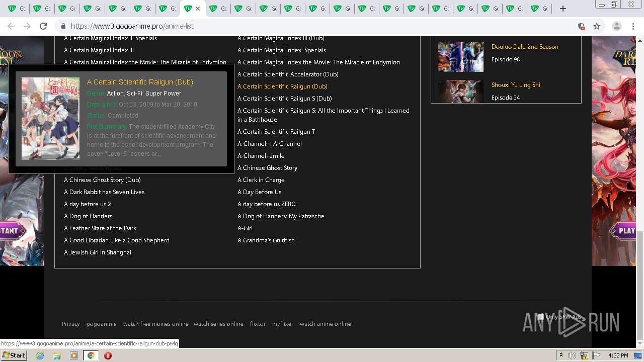This screenshot has height=362, width=644.
Task: Open A Certain Magical Index III
Action: [x=99, y=50]
